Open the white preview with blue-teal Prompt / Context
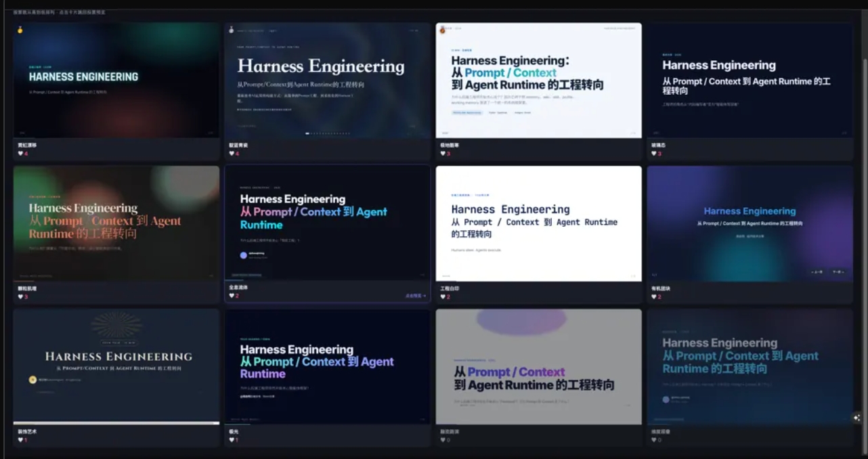Image resolution: width=868 pixels, height=459 pixels. [x=539, y=81]
